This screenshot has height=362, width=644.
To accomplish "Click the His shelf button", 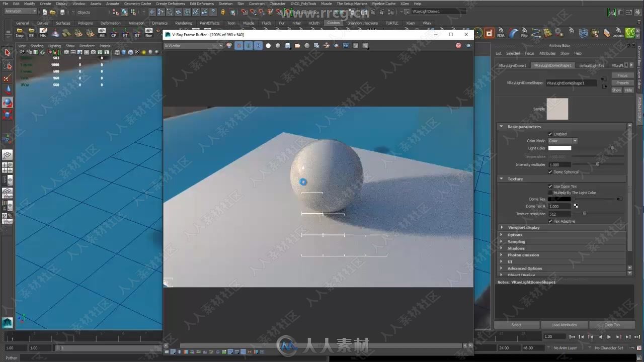I will click(43, 33).
